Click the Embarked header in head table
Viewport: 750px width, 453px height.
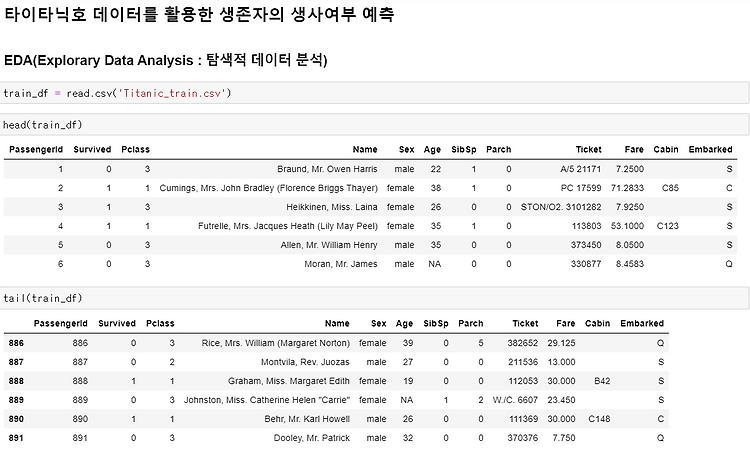coord(710,149)
